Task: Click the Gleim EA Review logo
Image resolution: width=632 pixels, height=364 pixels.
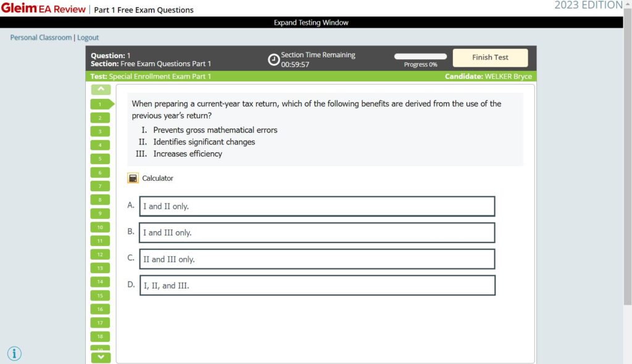Action: (43, 9)
